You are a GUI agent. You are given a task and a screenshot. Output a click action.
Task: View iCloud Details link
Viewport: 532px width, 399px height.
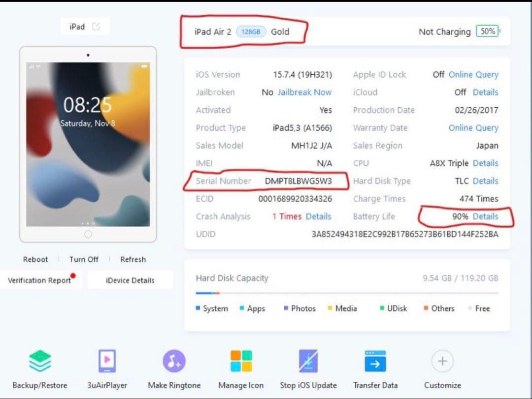(485, 92)
